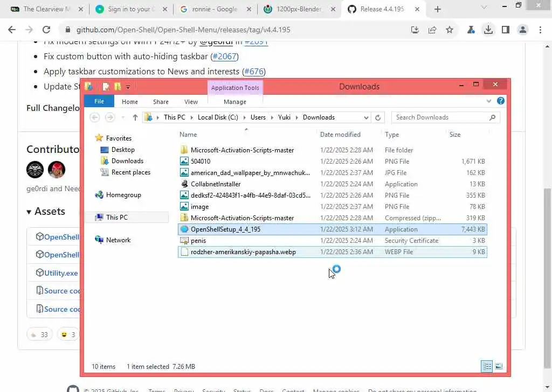The image size is (552, 392).
Task: Click the GitHub page vertical scrollbar
Action: [548, 278]
